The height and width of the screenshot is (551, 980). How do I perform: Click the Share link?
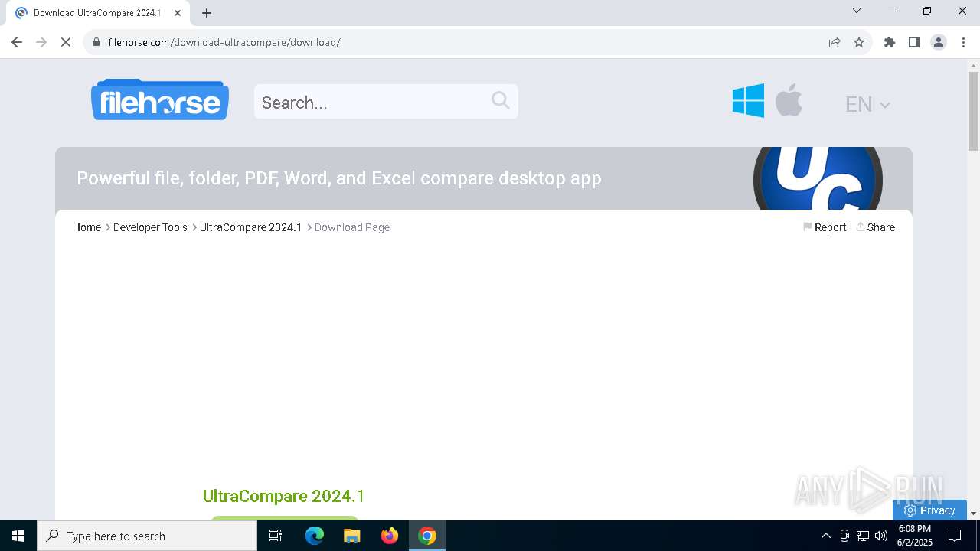(x=875, y=227)
